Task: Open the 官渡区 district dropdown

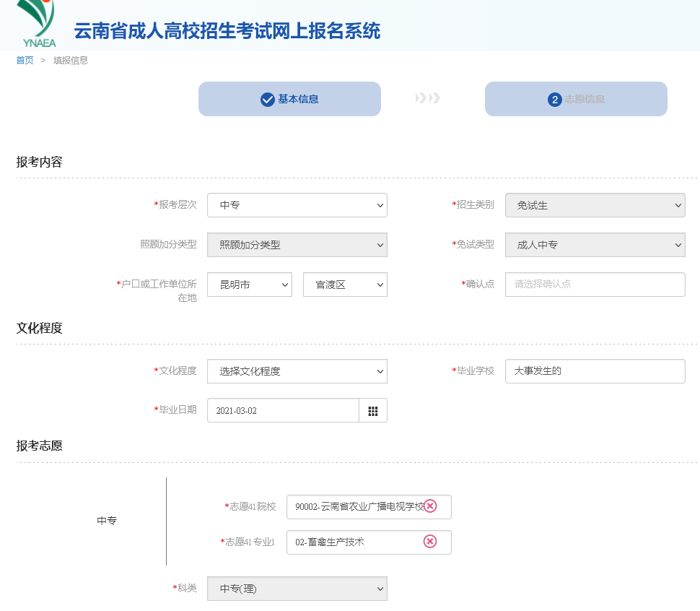Action: pos(345,285)
